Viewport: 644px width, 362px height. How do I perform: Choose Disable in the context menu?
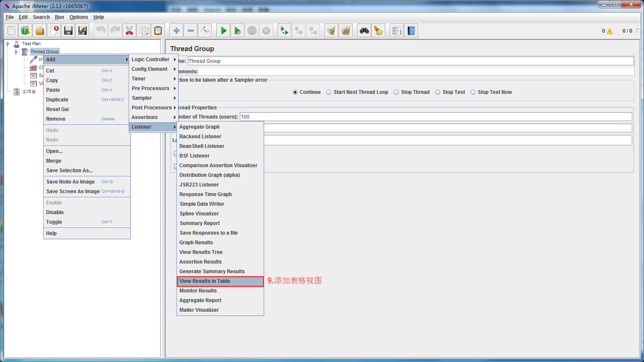[87, 212]
